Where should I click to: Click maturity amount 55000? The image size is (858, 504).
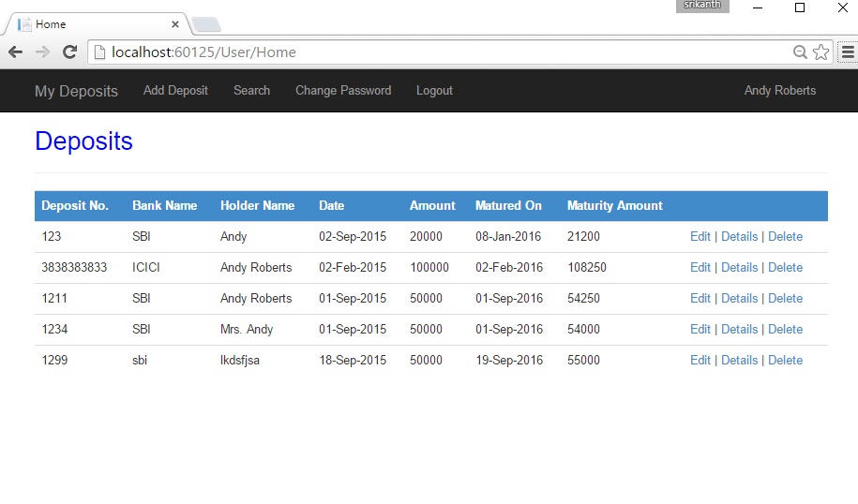tap(583, 360)
